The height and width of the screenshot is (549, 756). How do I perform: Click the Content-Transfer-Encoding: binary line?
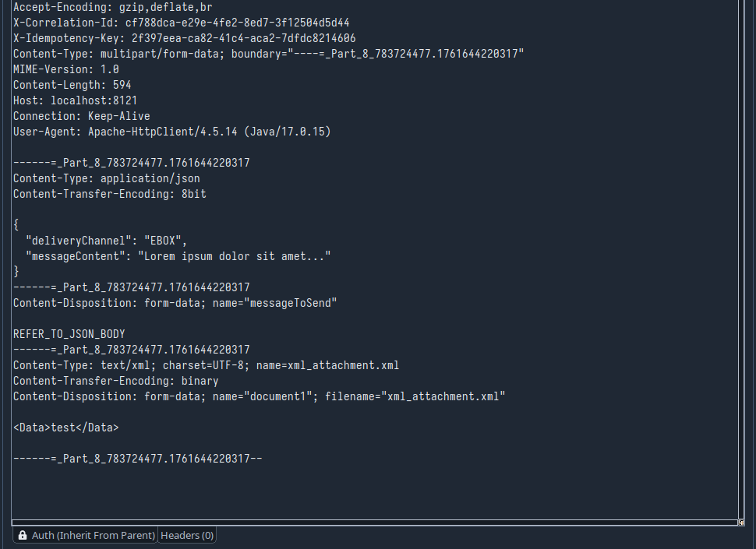coord(115,381)
